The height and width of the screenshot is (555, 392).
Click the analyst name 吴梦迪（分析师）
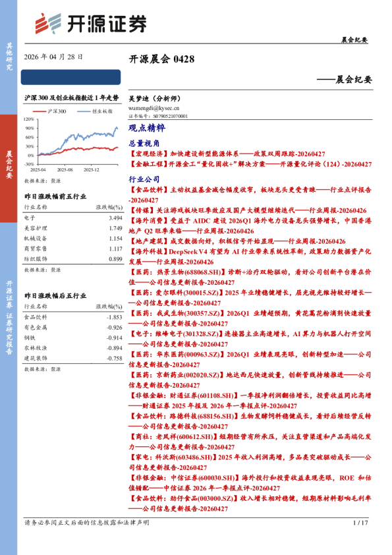pos(154,99)
